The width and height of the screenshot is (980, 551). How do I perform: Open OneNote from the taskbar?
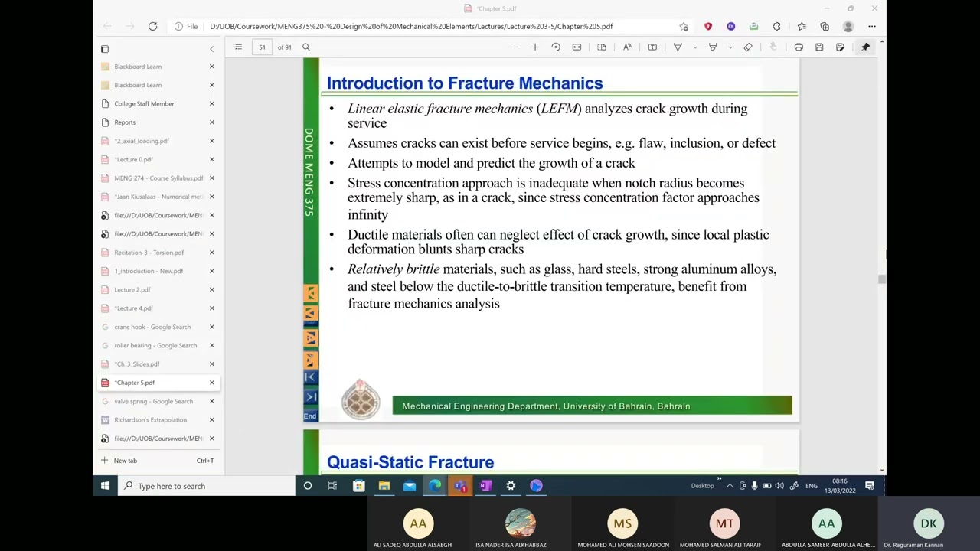pyautogui.click(x=485, y=486)
